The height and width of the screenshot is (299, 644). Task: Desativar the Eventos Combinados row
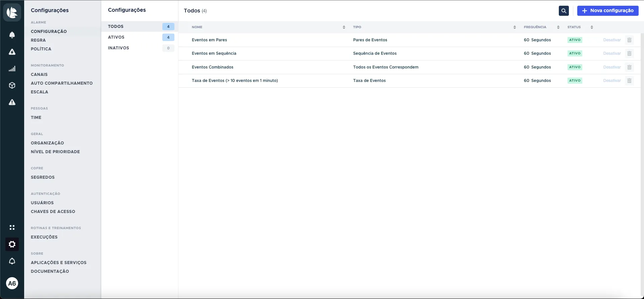tap(612, 67)
